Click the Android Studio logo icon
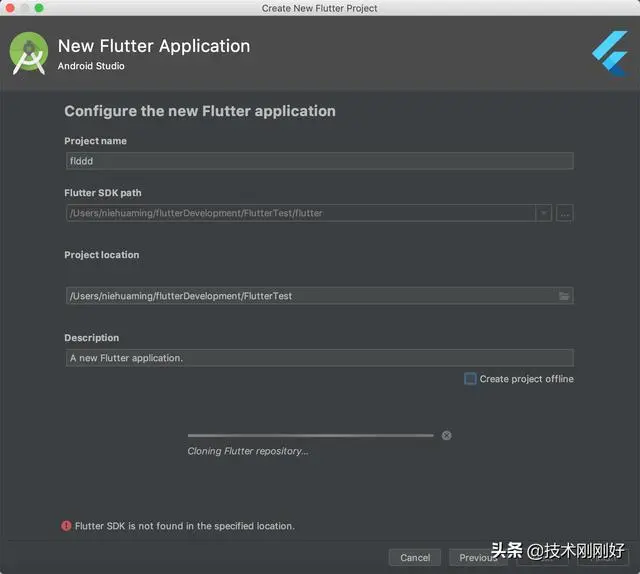640x574 pixels. pos(29,53)
